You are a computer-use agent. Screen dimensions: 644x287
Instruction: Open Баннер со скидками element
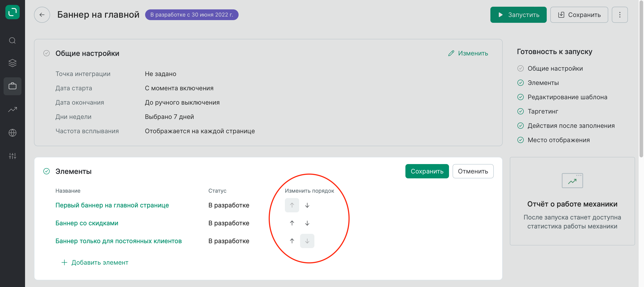[x=87, y=223]
